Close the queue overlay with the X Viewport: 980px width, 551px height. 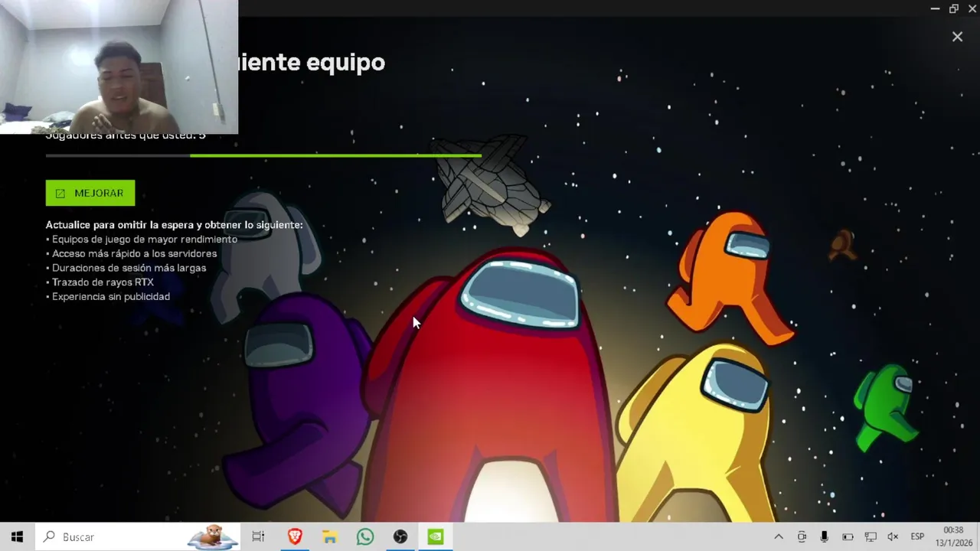(x=957, y=37)
